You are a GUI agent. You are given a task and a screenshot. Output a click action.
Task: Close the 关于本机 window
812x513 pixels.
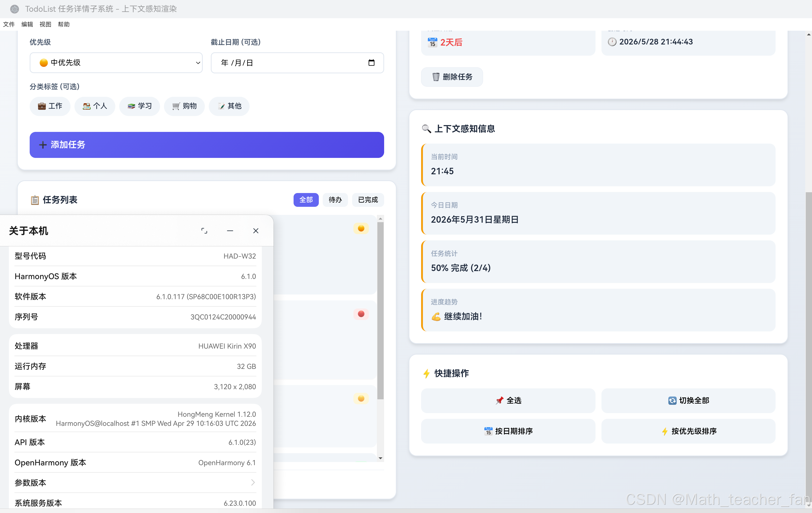pos(256,231)
